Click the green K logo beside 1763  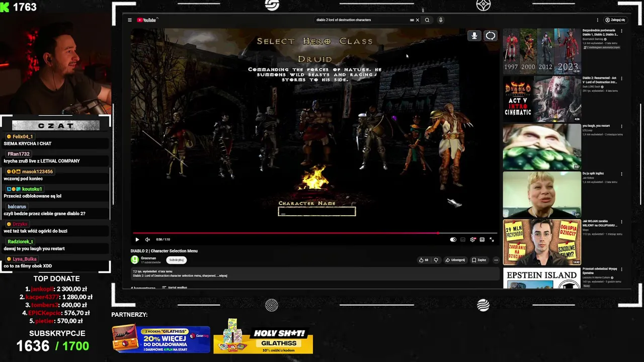(5, 7)
